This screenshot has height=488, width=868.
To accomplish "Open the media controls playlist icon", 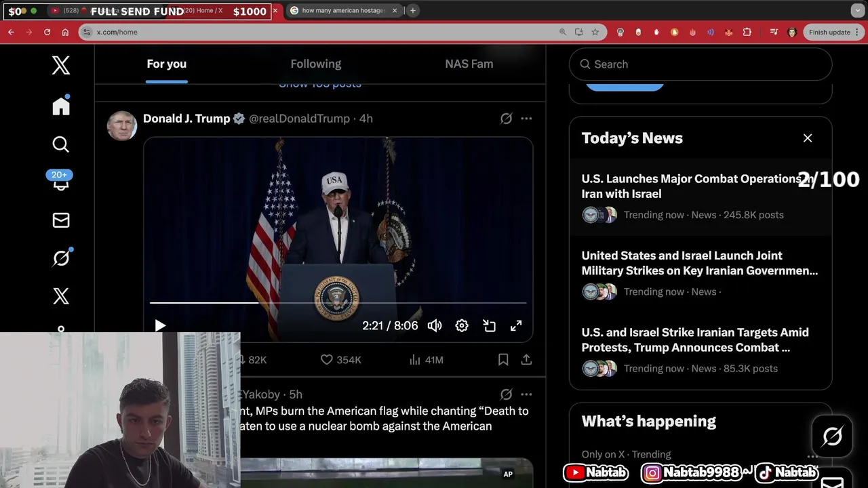I will coord(774,32).
